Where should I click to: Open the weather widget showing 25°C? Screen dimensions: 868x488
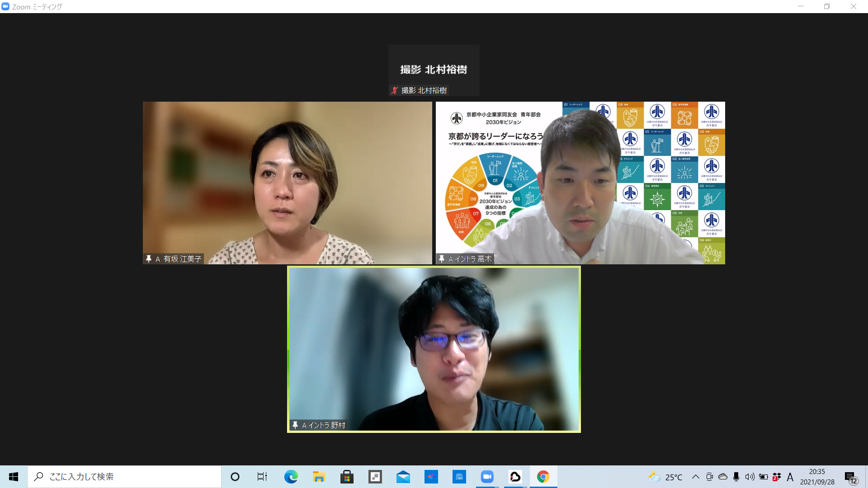665,477
